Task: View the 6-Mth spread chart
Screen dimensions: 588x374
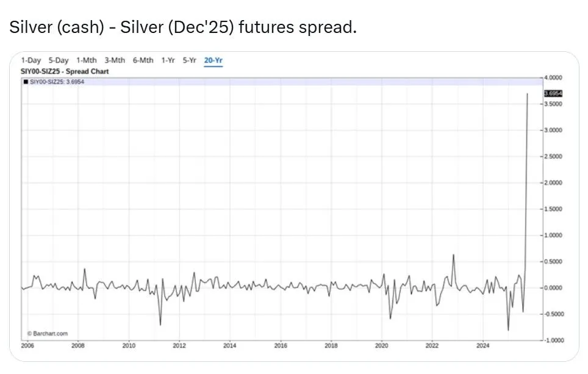Action: click(142, 60)
